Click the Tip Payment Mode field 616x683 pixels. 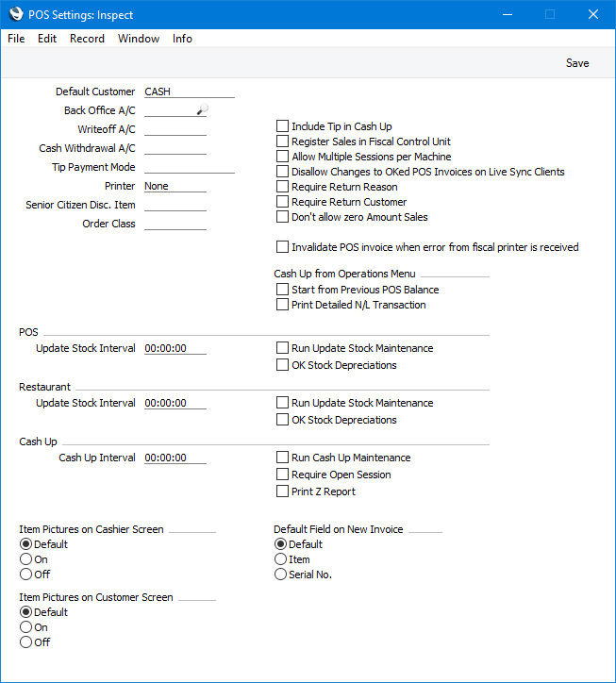(x=189, y=168)
